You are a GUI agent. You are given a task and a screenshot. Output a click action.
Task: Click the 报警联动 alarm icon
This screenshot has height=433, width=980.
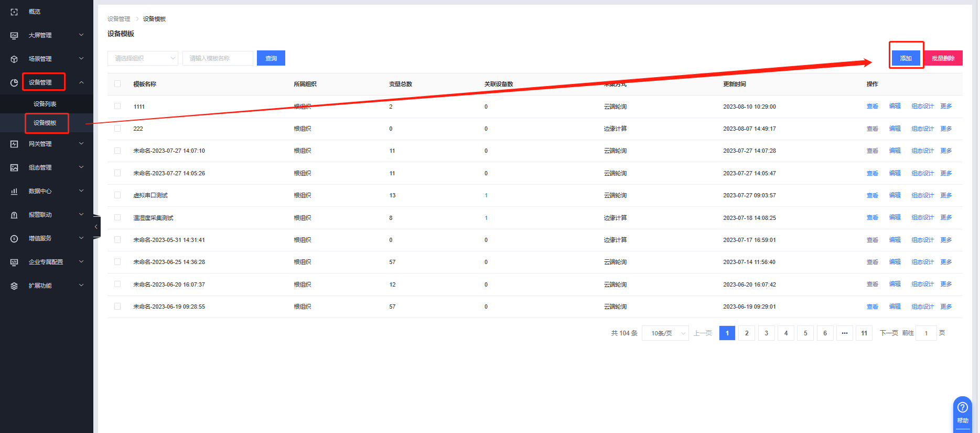click(x=14, y=215)
